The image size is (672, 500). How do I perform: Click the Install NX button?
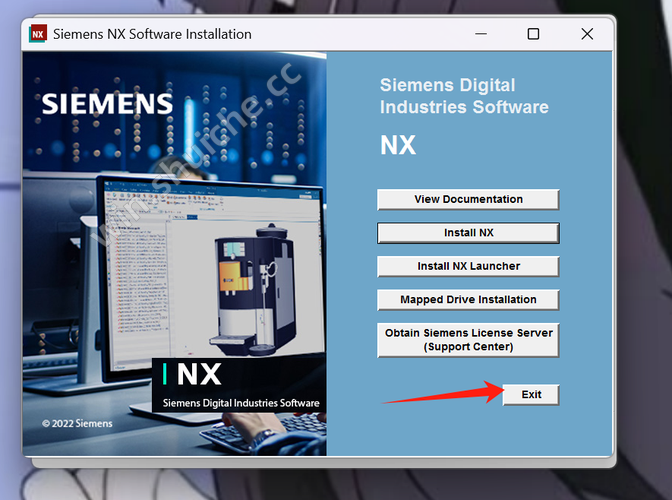pyautogui.click(x=468, y=233)
